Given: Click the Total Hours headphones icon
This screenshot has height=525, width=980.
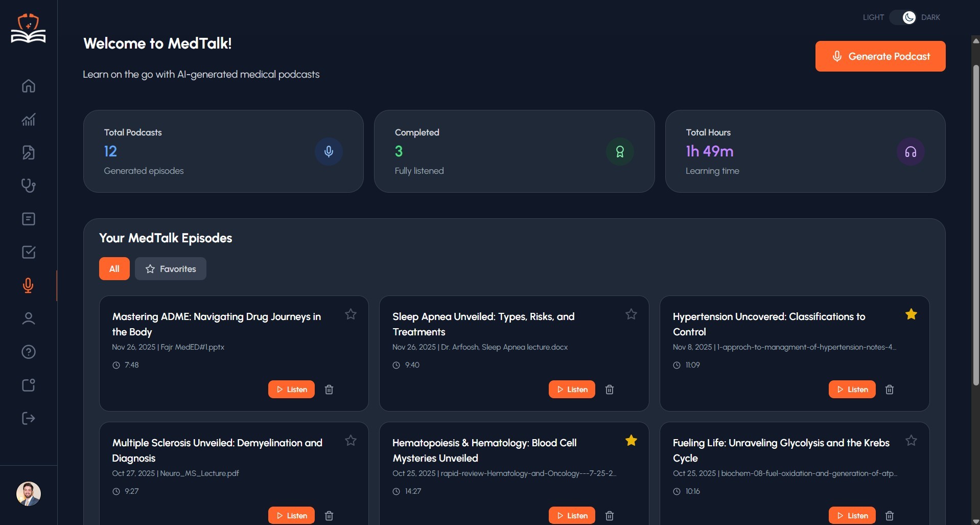Looking at the screenshot, I should tap(911, 151).
